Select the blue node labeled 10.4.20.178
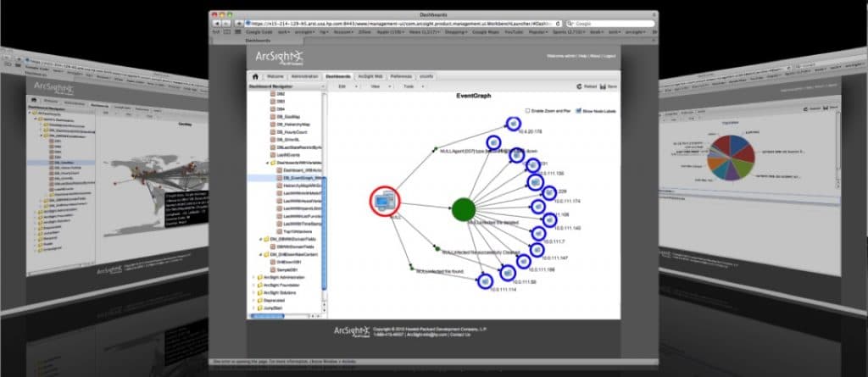868x377 pixels. pos(513,124)
